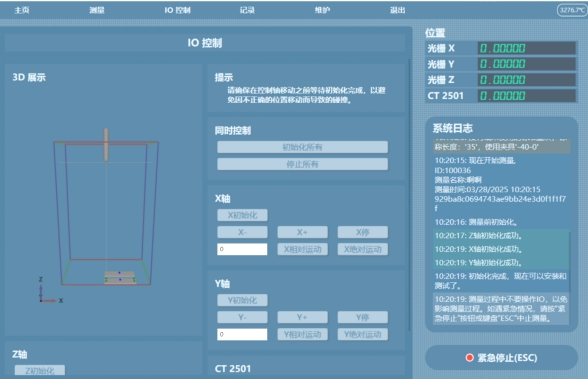Image resolution: width=588 pixels, height=380 pixels.
Task: Stop X axis with the X停 button
Action: point(363,232)
